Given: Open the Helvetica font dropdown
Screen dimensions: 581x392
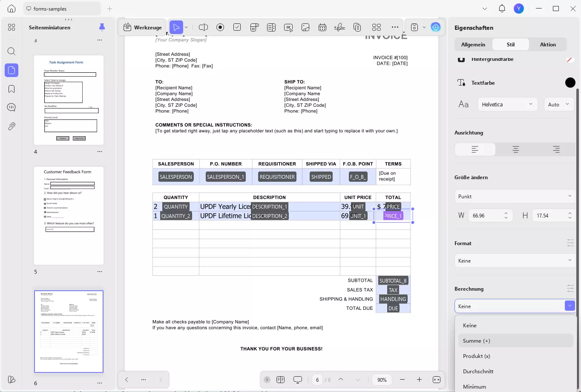Looking at the screenshot, I should coord(507,104).
